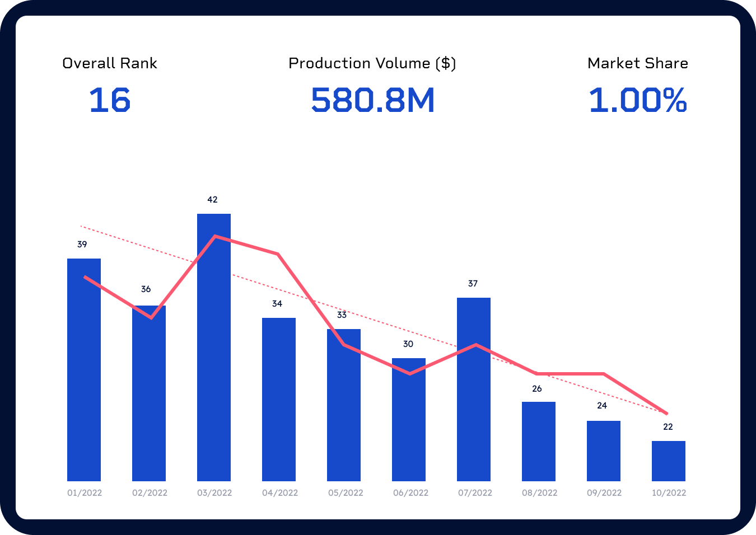Click the Production Volume ($) heading

pos(372,63)
